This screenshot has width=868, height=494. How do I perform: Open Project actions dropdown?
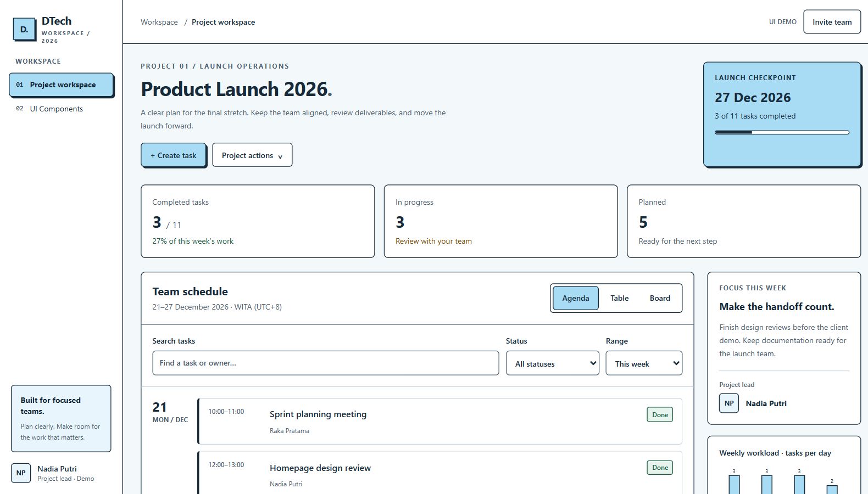click(252, 155)
